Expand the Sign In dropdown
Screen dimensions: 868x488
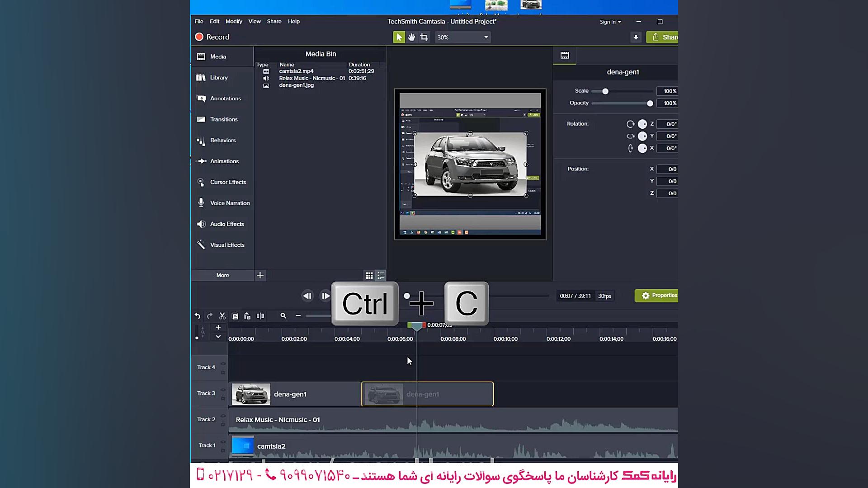coord(610,22)
